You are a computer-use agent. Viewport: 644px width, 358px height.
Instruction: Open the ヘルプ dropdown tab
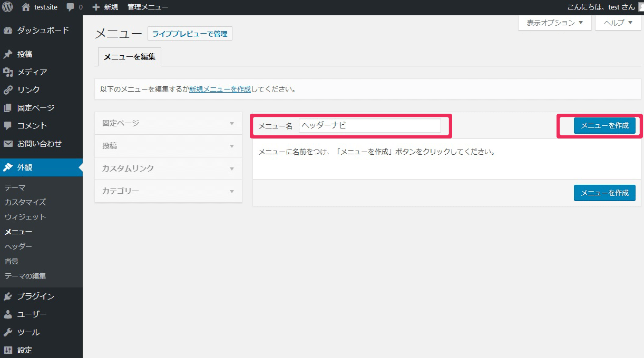(x=617, y=23)
